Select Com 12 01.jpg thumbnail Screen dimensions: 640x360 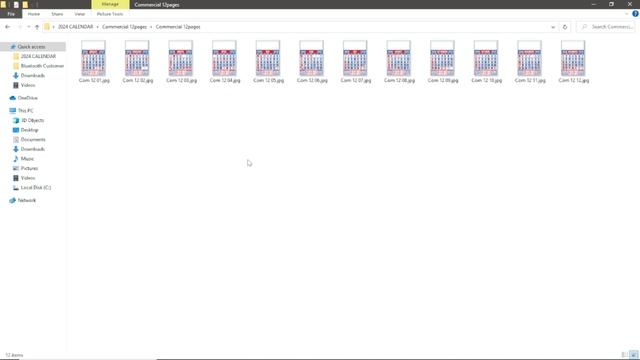(93, 58)
